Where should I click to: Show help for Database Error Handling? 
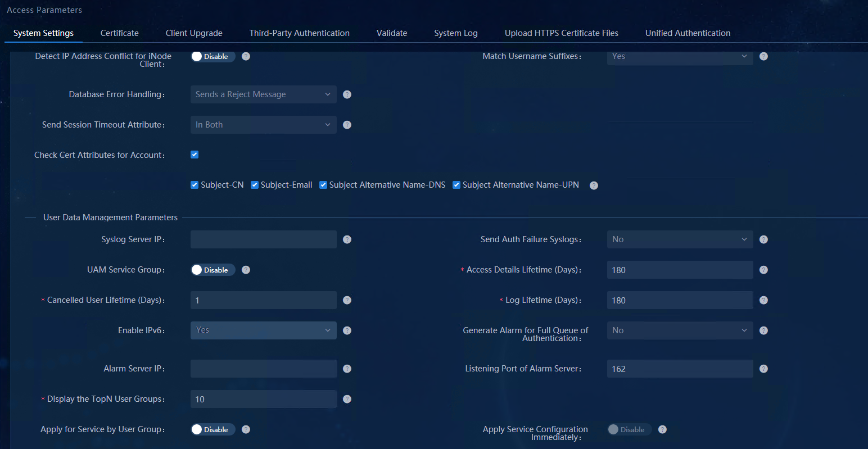click(347, 94)
